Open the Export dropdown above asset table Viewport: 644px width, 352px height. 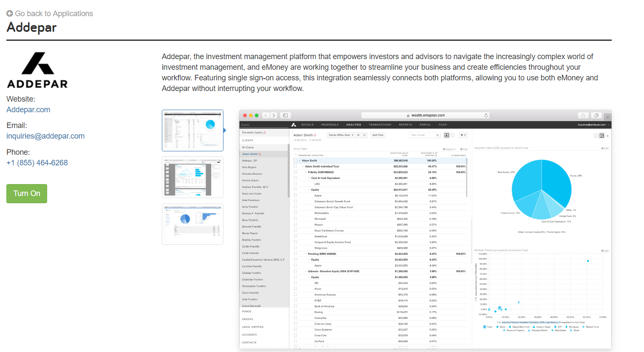[x=449, y=149]
